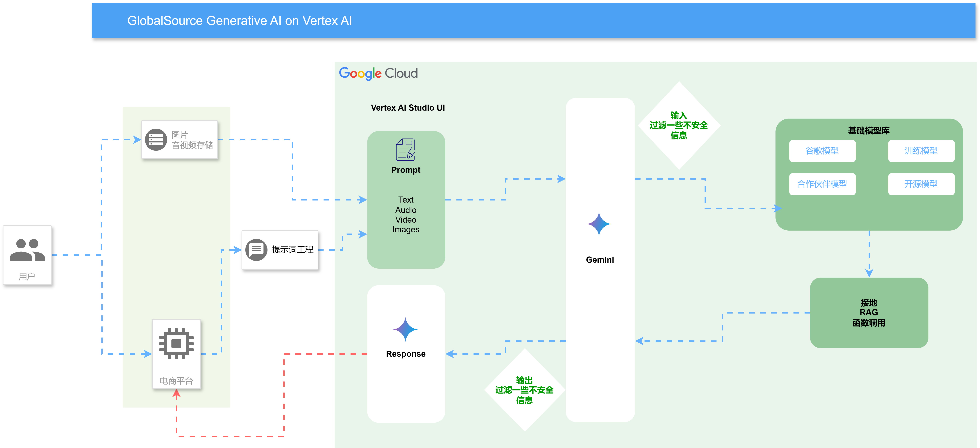980x448 pixels.
Task: Click the Gemini label text
Action: 600,260
